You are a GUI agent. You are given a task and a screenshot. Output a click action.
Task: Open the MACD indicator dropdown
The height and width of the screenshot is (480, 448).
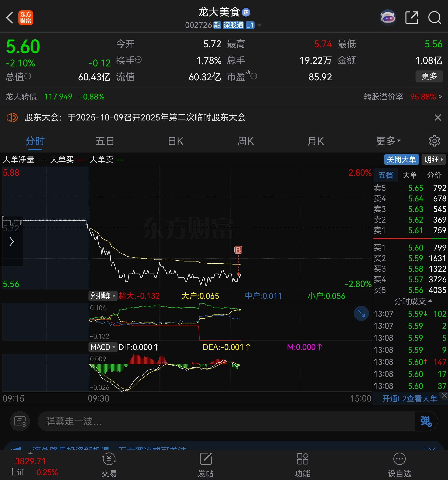[x=103, y=347]
